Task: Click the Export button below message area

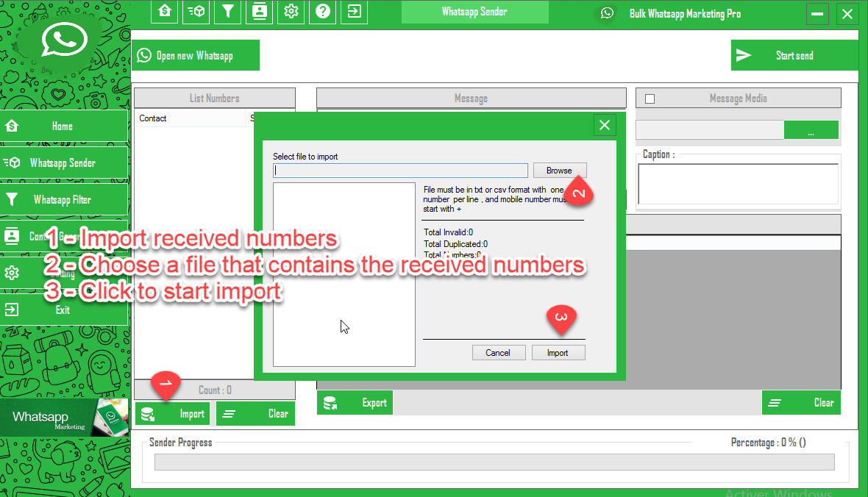Action: [x=355, y=403]
